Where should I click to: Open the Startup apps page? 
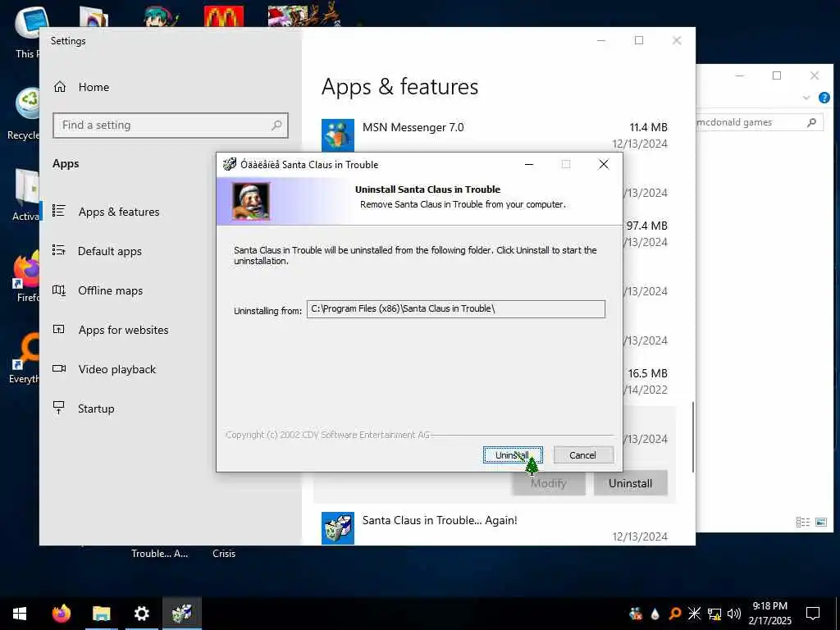coord(95,409)
